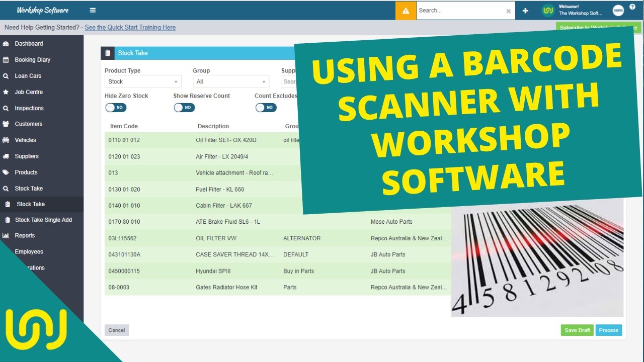Click the Stock Take Single Add clipboard icon
644x362 pixels.
pos(8,220)
